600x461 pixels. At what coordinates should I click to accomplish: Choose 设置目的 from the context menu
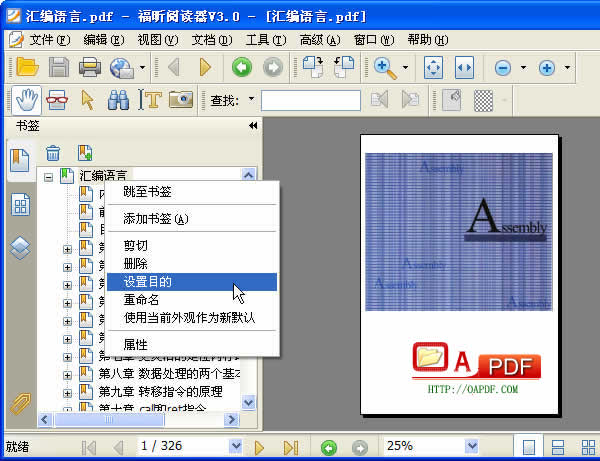coord(192,282)
